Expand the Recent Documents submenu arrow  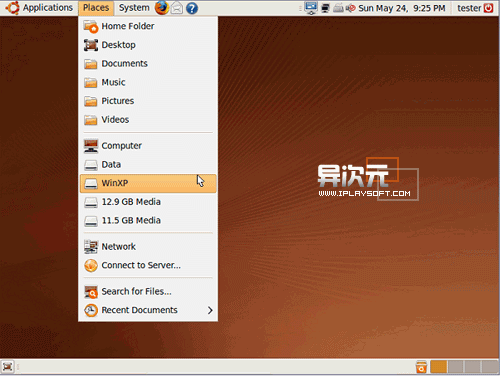point(210,310)
